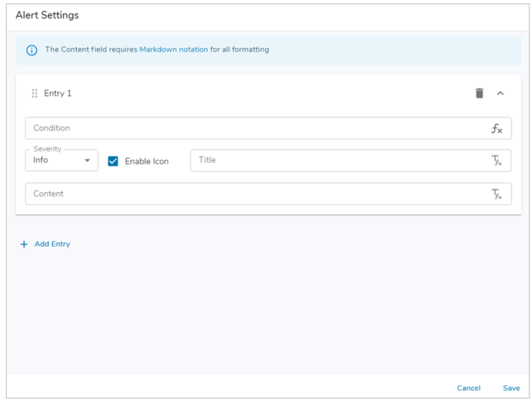Open the Markdown notation link
532x402 pixels.
(174, 50)
